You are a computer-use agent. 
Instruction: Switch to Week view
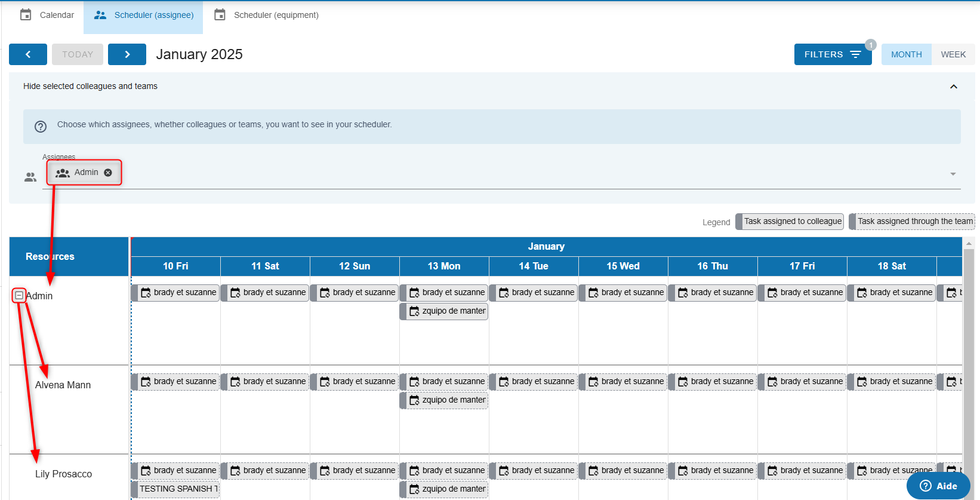(x=953, y=54)
